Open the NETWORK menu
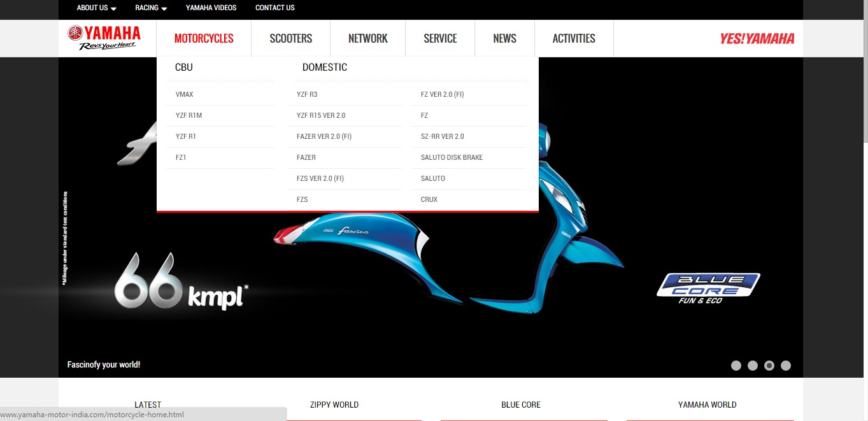Screen dimensions: 868x421 point(368,38)
